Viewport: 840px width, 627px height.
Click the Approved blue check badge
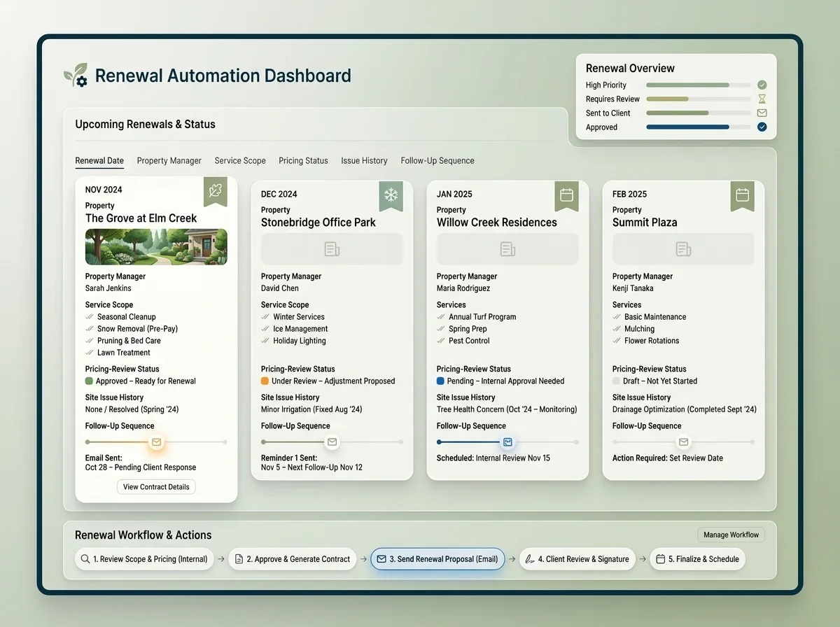click(x=762, y=127)
